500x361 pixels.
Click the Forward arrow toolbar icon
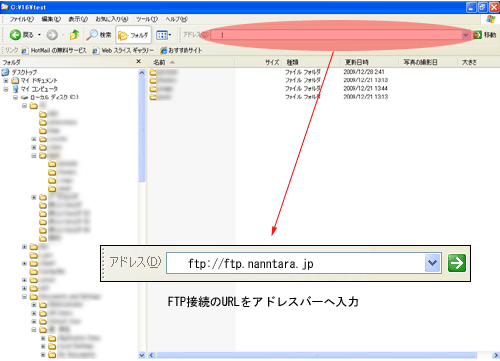coord(52,35)
